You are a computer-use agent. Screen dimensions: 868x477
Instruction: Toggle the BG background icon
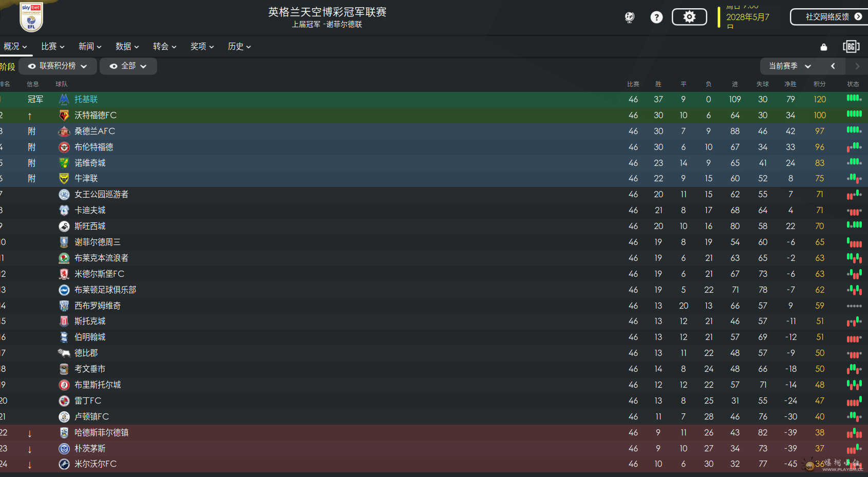851,47
